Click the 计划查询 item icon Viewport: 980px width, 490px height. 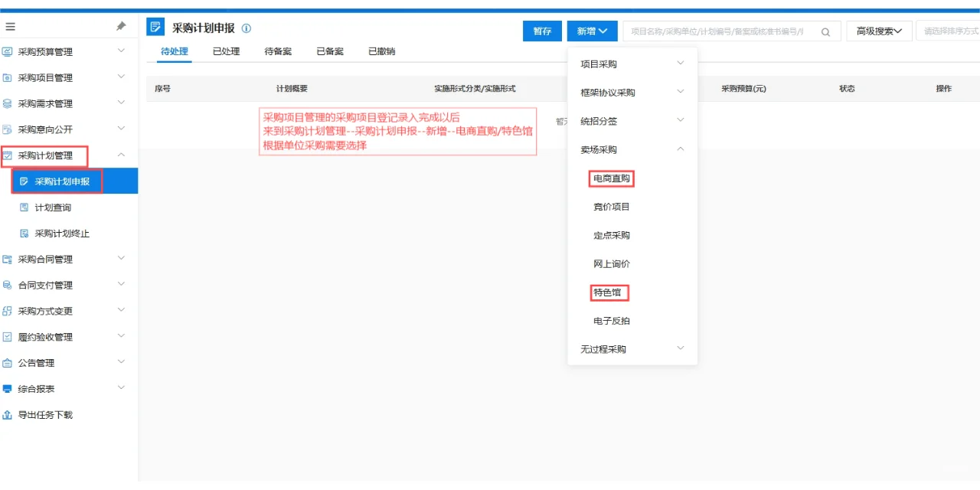tap(24, 207)
